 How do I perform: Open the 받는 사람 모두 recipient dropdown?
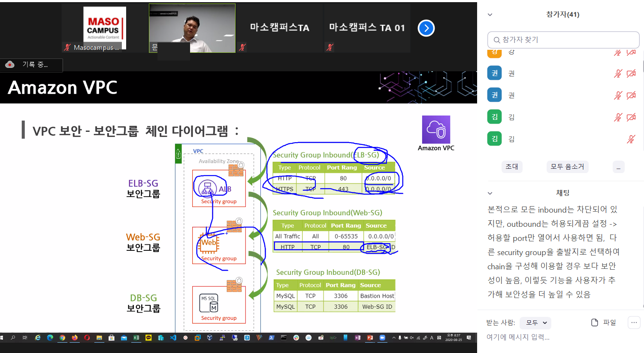click(x=536, y=323)
